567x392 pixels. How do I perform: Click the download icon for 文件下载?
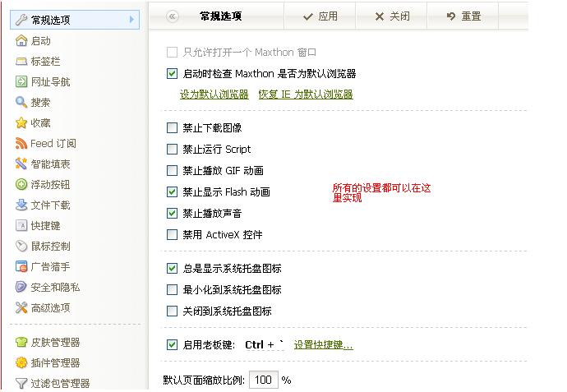pos(21,205)
